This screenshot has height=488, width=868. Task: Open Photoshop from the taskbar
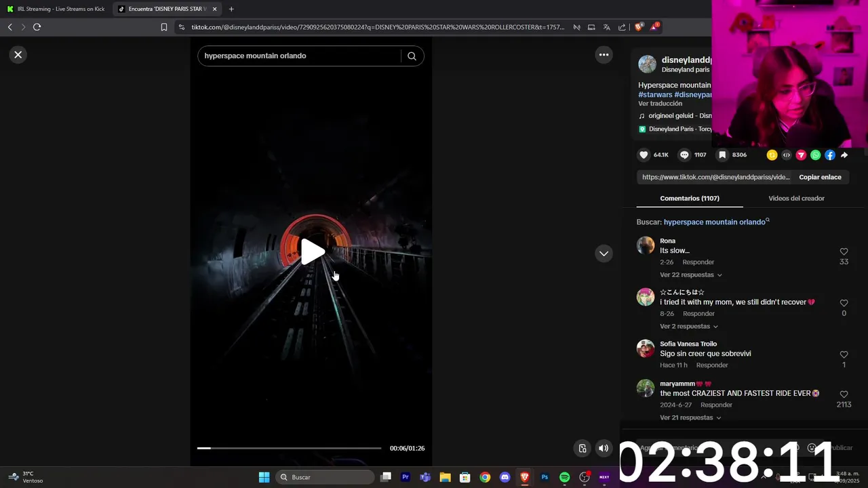click(545, 477)
